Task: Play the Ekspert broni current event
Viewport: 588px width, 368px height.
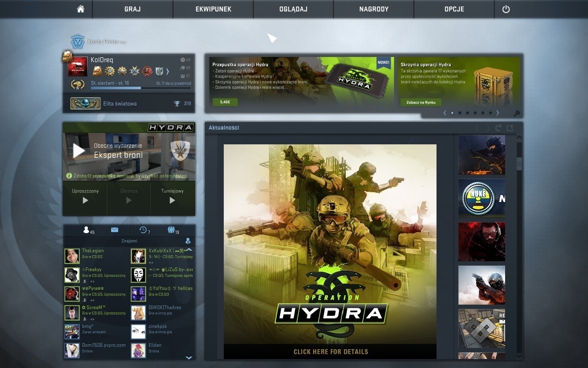Action: click(79, 151)
